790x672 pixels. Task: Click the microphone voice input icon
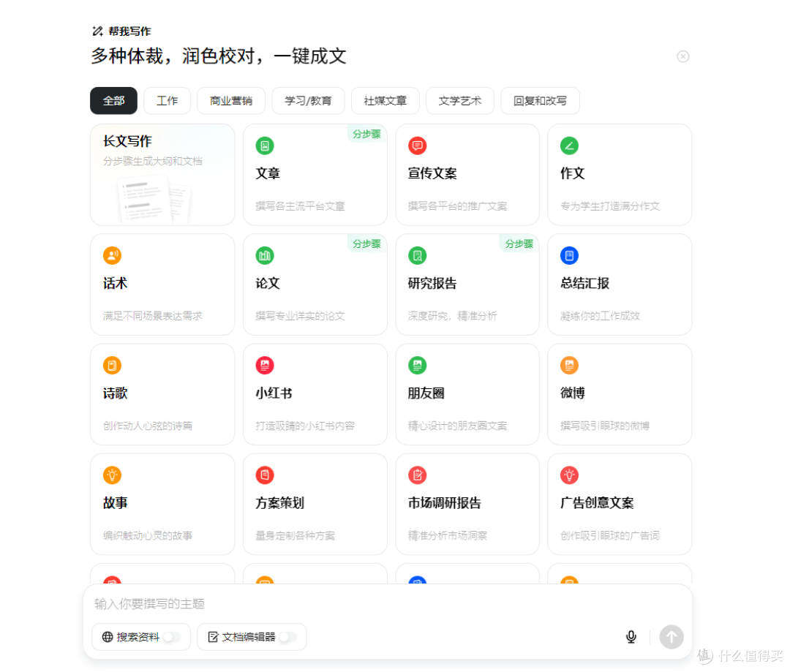point(631,637)
